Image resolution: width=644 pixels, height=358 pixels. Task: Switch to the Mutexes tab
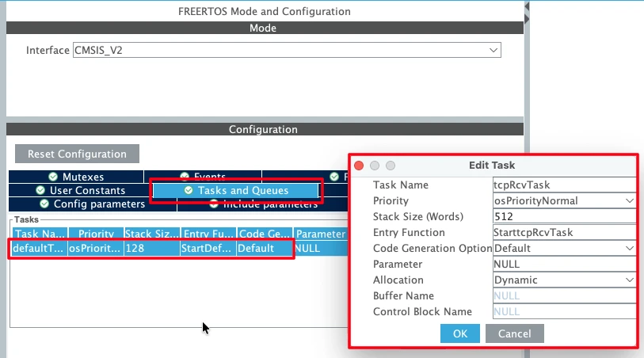[x=76, y=177]
